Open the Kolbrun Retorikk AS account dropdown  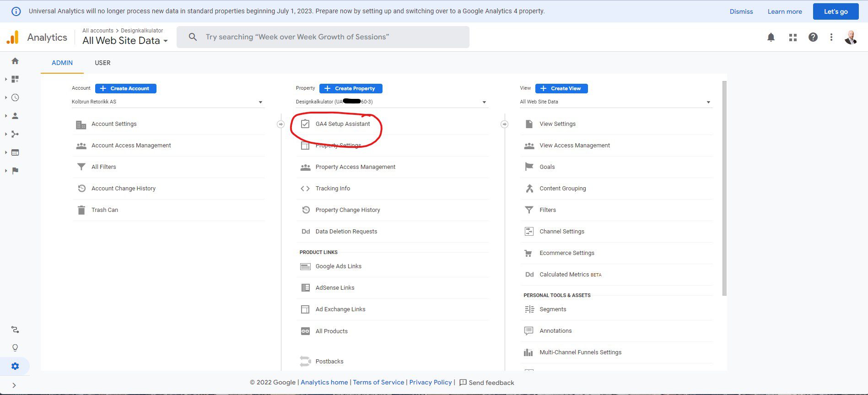click(167, 102)
